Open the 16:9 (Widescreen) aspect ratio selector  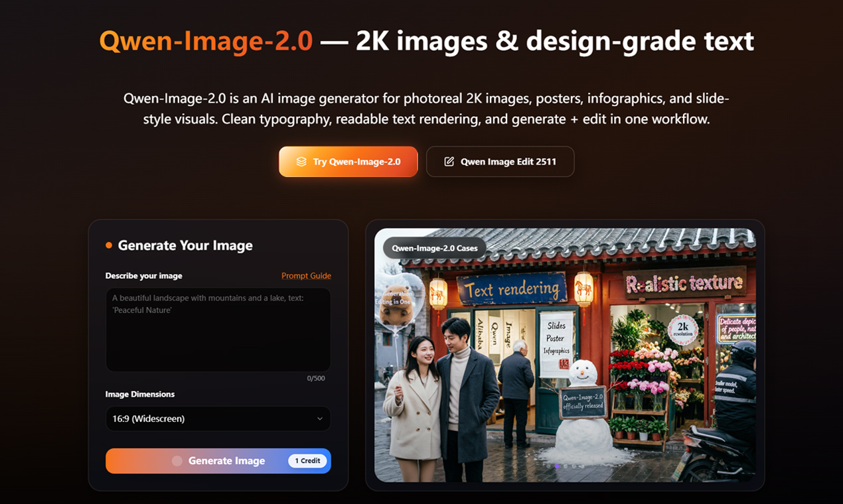tap(218, 418)
